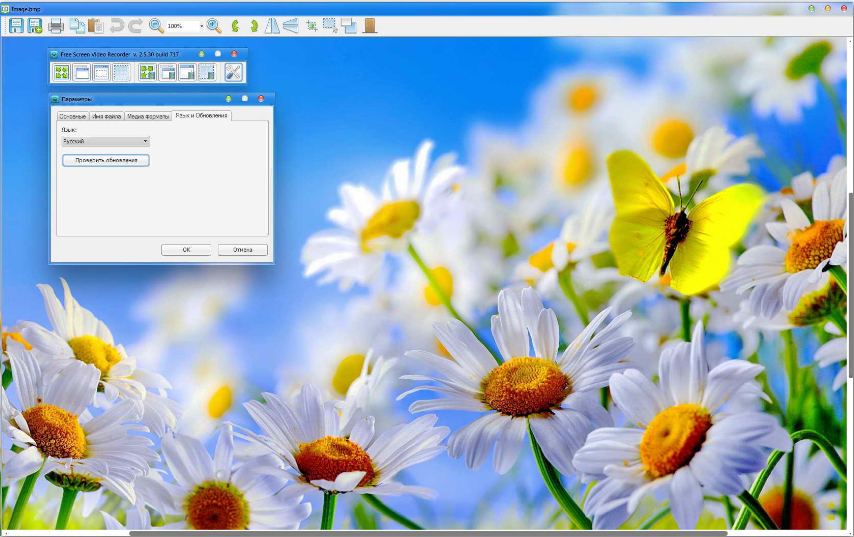The image size is (854, 537).
Task: Select the Crop tool
Action: point(311,25)
